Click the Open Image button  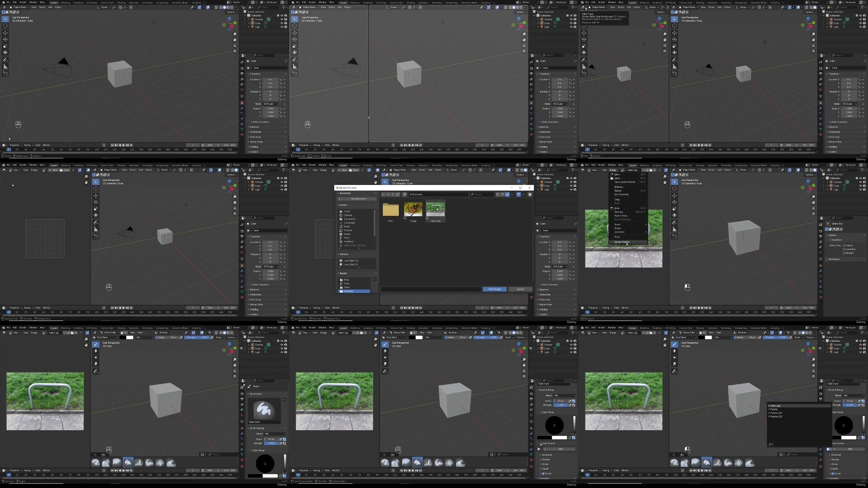494,289
